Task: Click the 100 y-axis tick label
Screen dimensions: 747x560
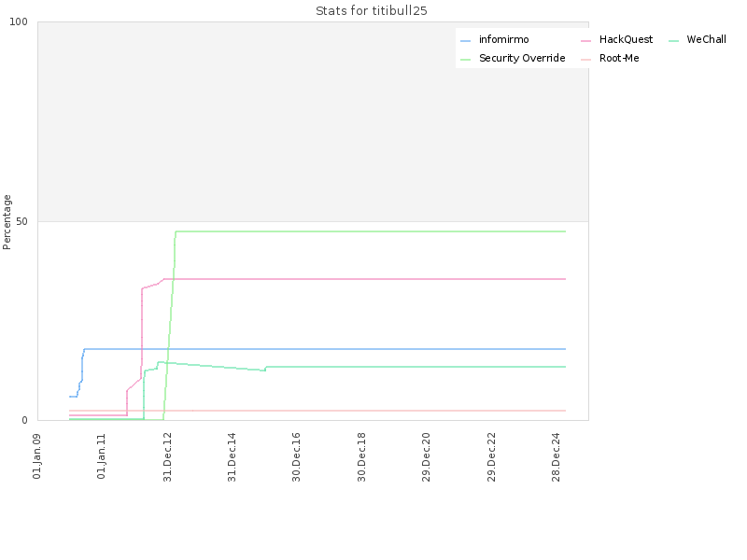Action: pyautogui.click(x=19, y=21)
